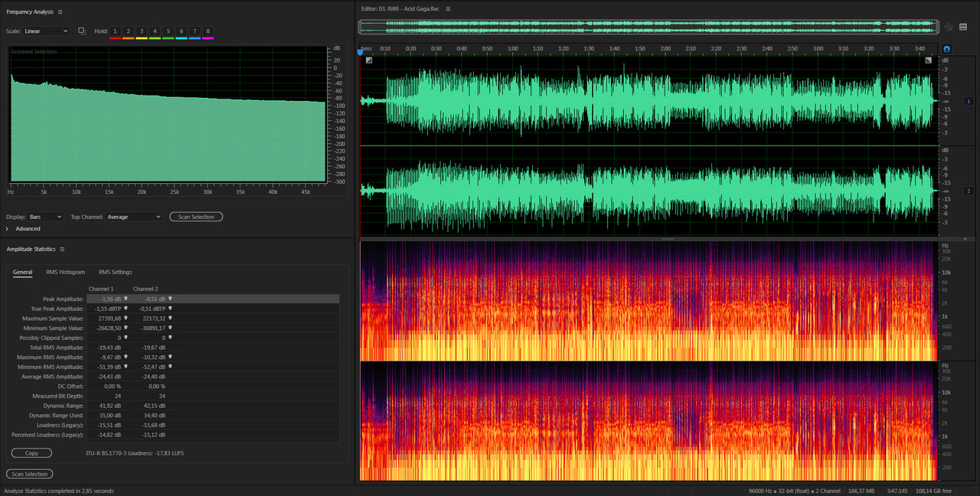Click the fade-out handle on the waveform

pyautogui.click(x=929, y=60)
